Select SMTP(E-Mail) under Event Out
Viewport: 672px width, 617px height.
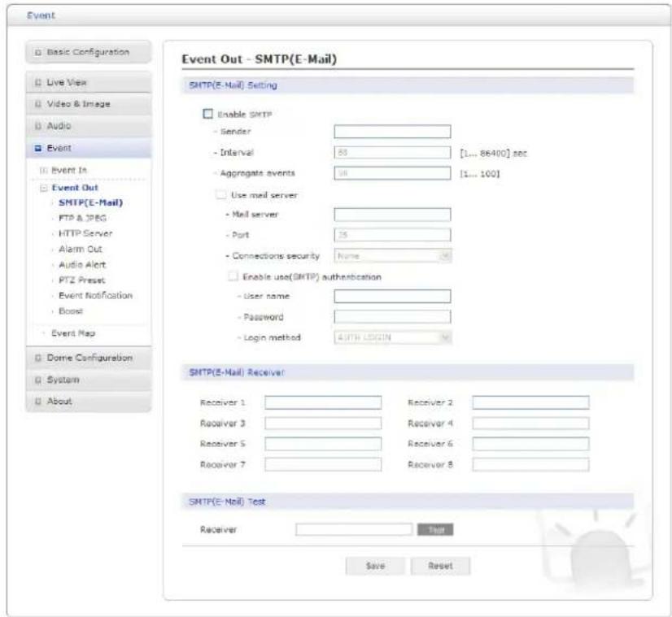pyautogui.click(x=90, y=202)
